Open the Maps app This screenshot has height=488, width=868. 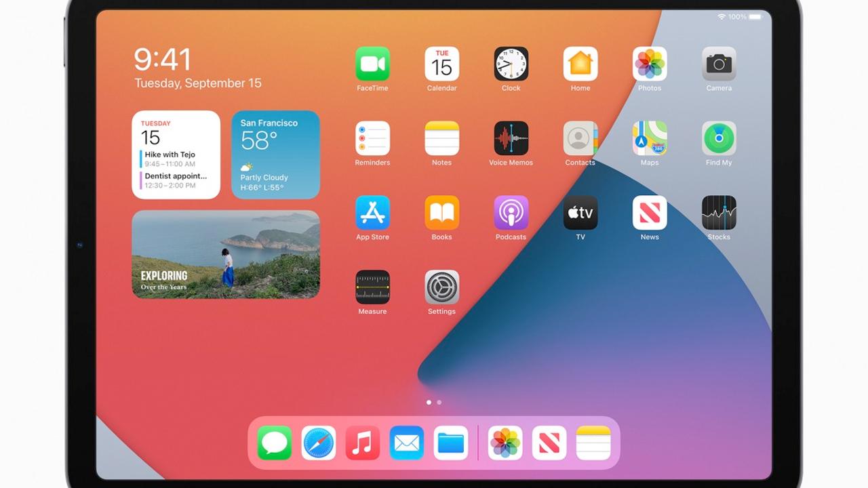click(650, 138)
